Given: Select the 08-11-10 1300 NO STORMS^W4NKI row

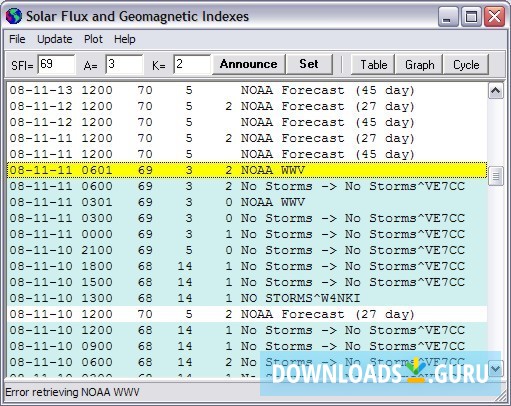Looking at the screenshot, I should (x=247, y=298).
